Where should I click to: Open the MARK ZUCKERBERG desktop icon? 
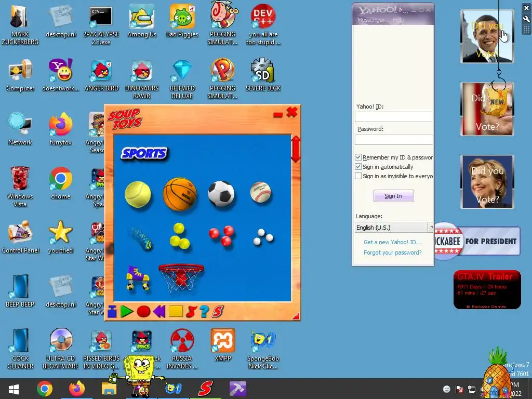[20, 25]
